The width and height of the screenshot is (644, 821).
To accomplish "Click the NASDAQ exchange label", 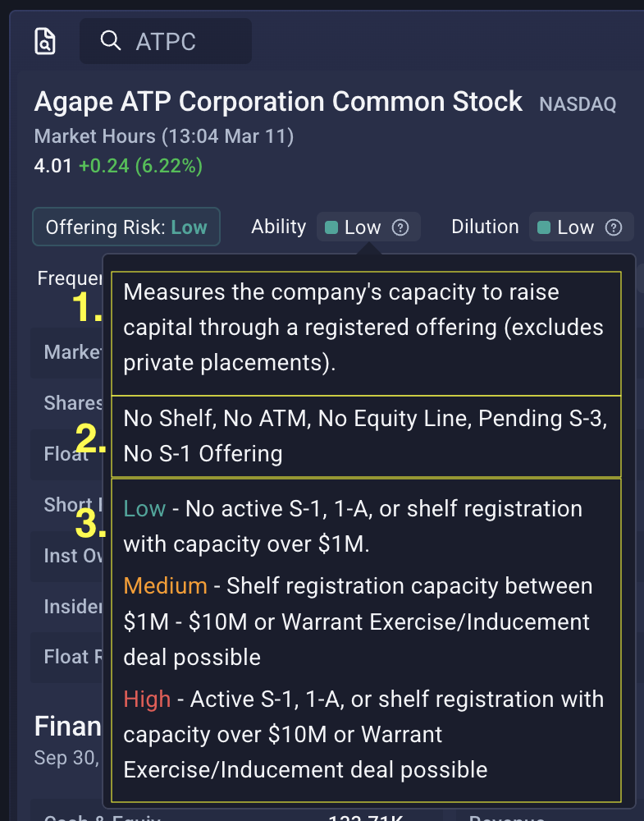I will click(577, 104).
